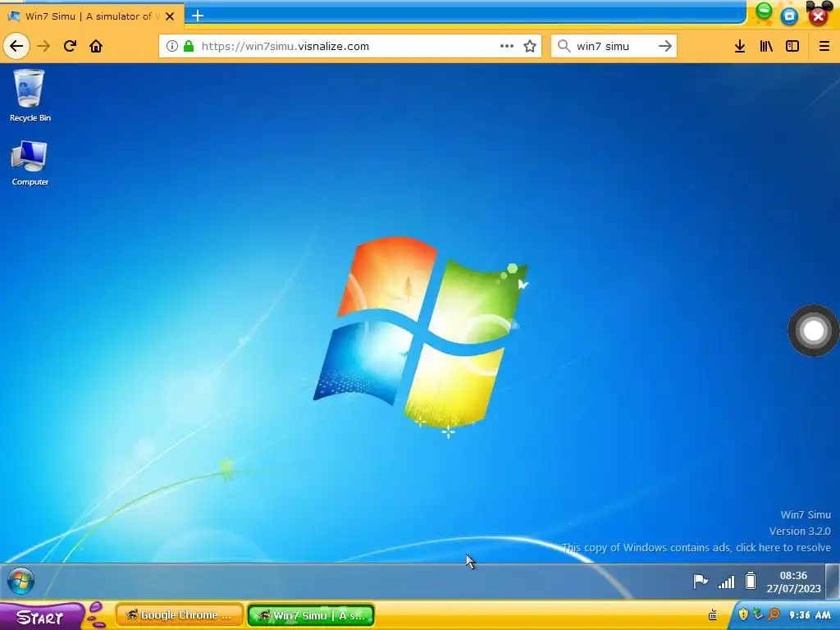Viewport: 840px width, 630px height.
Task: Click the win7 simu search field
Action: [614, 46]
